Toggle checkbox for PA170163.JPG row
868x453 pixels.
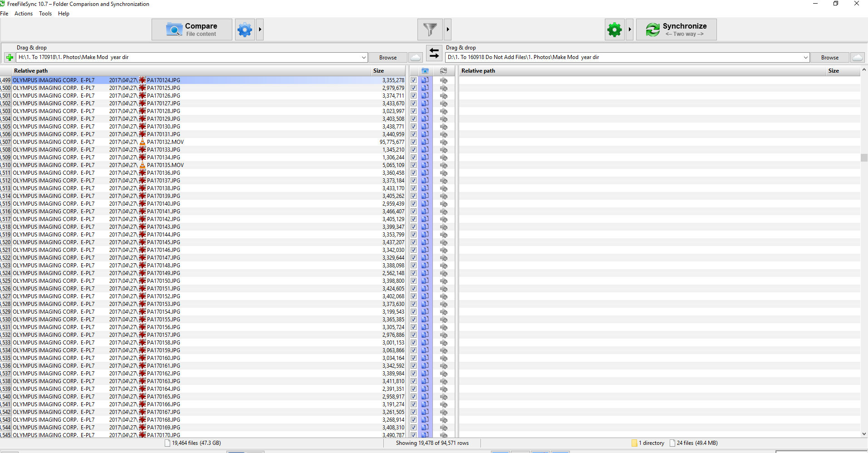coord(413,381)
